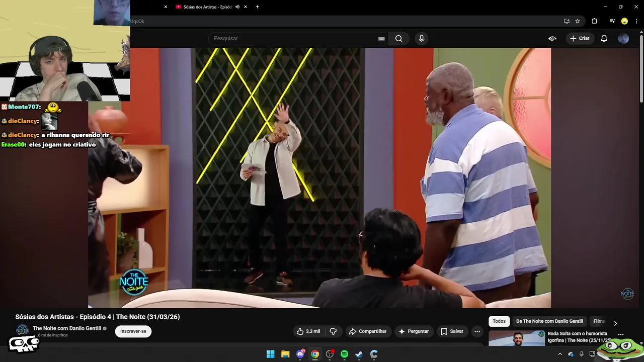Open a new browser tab with plus button

(x=258, y=7)
